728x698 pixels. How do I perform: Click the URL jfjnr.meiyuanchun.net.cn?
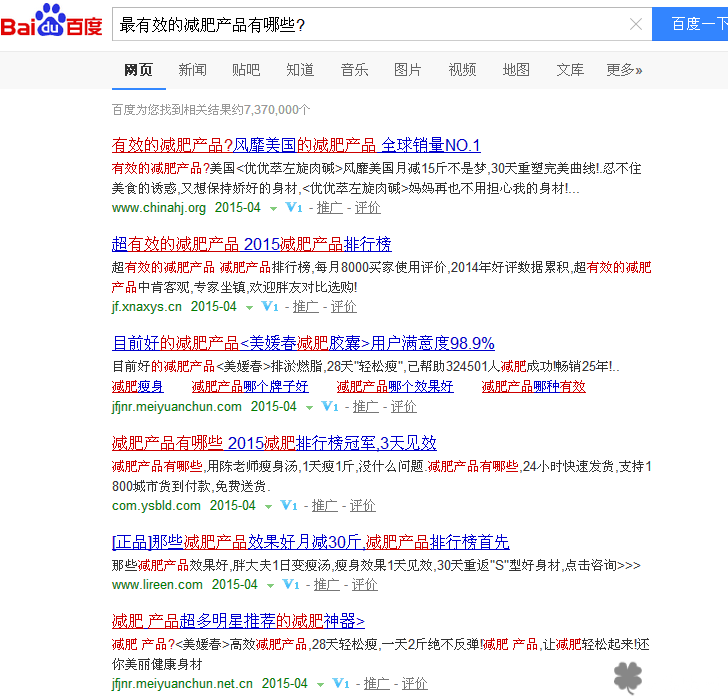point(182,683)
